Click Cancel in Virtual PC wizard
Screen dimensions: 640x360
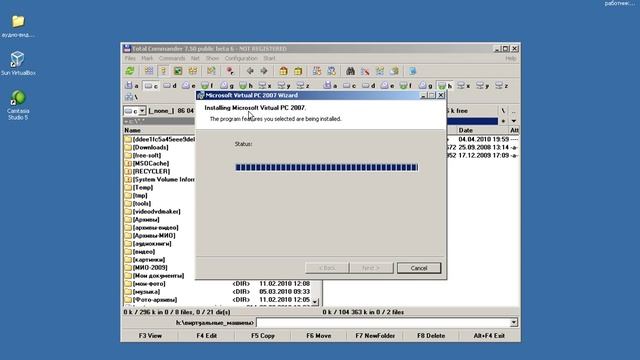tap(419, 268)
